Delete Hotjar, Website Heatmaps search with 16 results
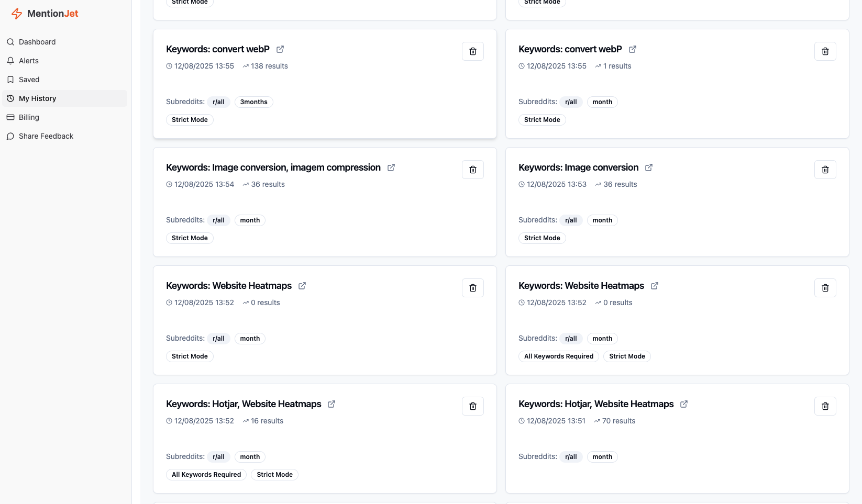 click(473, 406)
